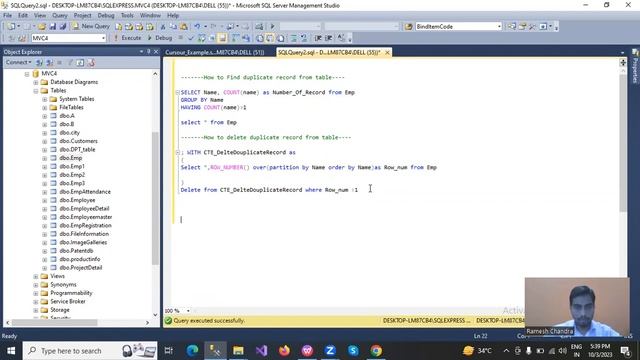The image size is (640, 360).
Task: Click the Object Explorer horizontal scrollbar
Action: pyautogui.click(x=54, y=322)
